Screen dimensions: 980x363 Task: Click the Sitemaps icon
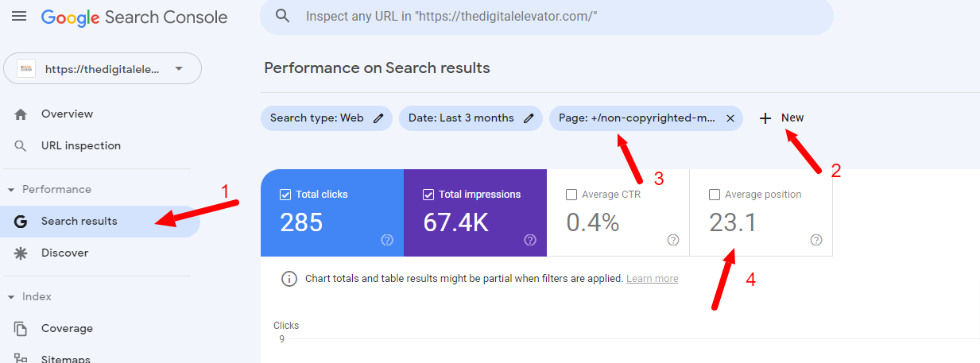tap(21, 359)
